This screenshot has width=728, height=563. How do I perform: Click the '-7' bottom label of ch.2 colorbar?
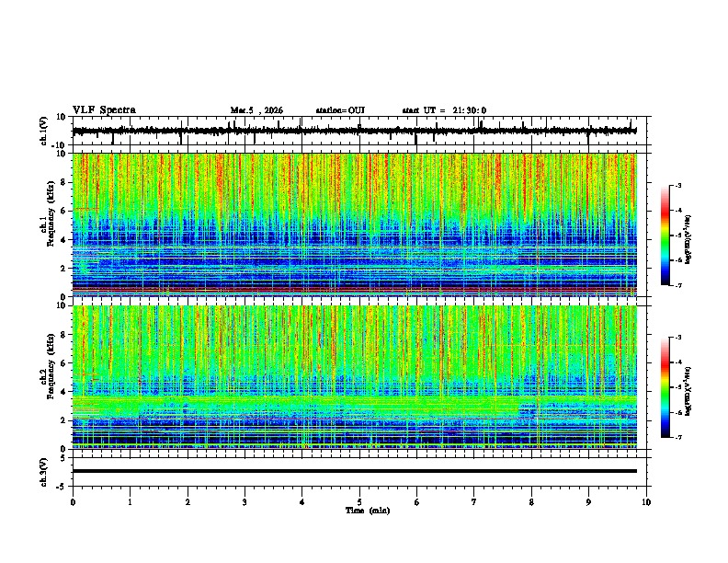[677, 438]
